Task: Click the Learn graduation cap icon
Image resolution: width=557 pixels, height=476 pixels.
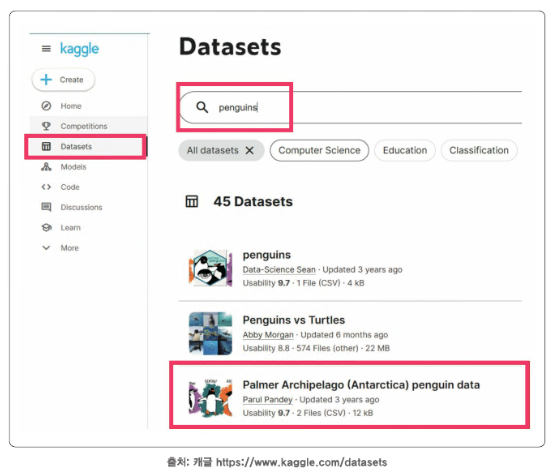Action: [46, 227]
